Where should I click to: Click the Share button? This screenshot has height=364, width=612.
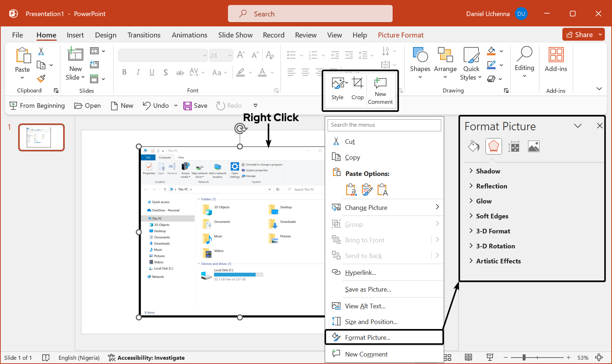coord(579,35)
